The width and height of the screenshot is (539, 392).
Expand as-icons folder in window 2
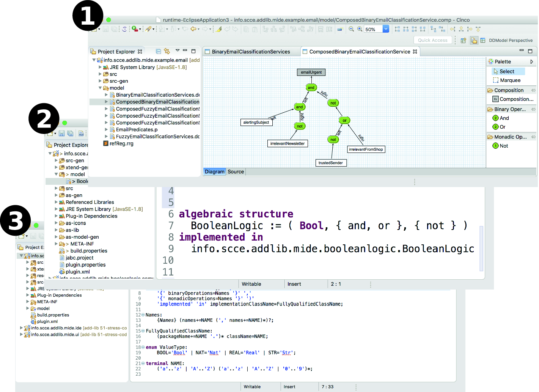click(56, 223)
